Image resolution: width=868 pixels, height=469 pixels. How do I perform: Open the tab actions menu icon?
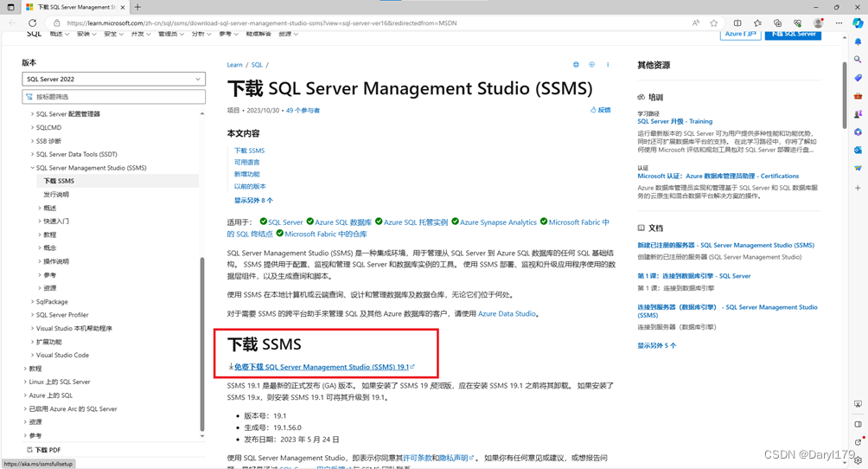(x=10, y=7)
